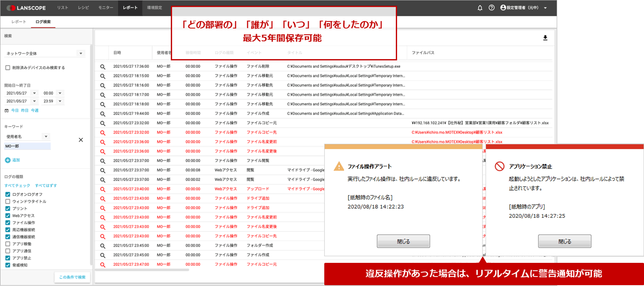The width and height of the screenshot is (644, 286).
Task: Click すべてチェック link
Action: coord(17,186)
